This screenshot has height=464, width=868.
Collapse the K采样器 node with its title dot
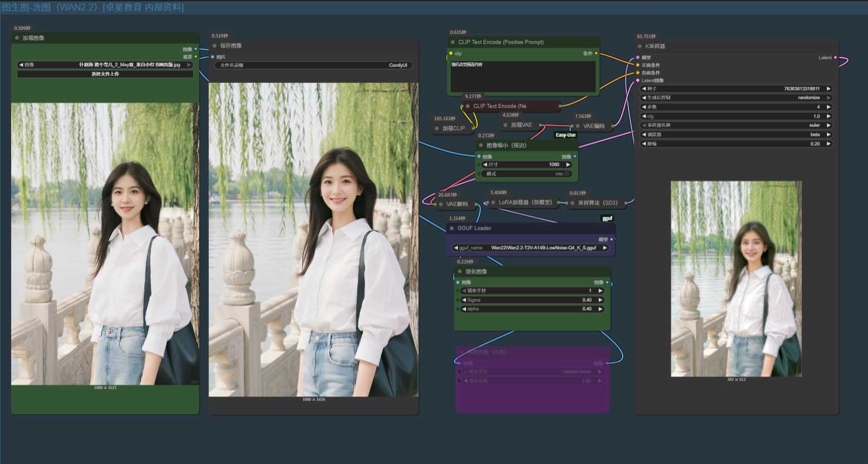(640, 46)
